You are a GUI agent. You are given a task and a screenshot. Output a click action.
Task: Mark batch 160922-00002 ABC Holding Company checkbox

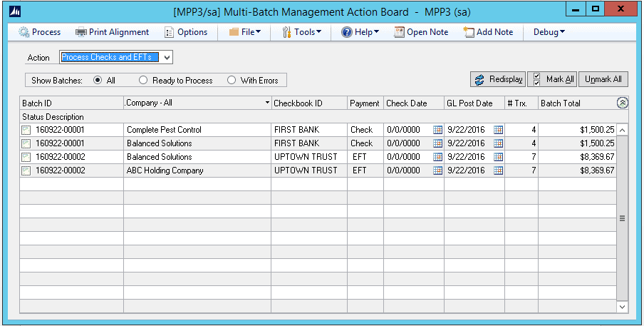click(x=26, y=171)
